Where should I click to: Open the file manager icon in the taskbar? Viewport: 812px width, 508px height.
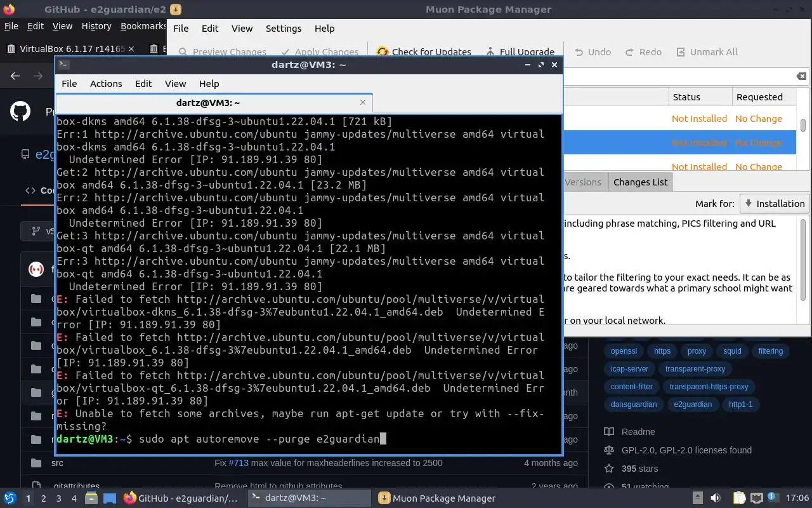tap(91, 498)
